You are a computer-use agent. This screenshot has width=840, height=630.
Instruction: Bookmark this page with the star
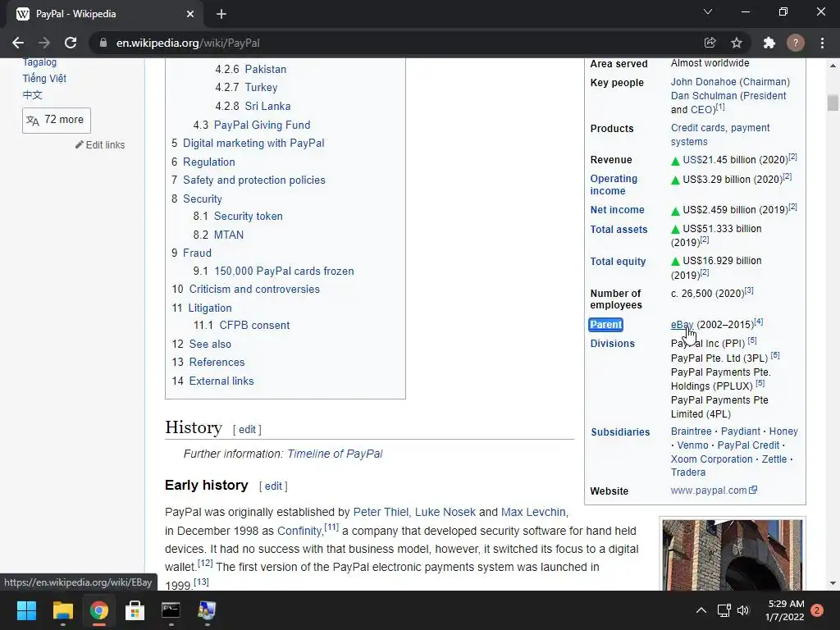pyautogui.click(x=737, y=43)
